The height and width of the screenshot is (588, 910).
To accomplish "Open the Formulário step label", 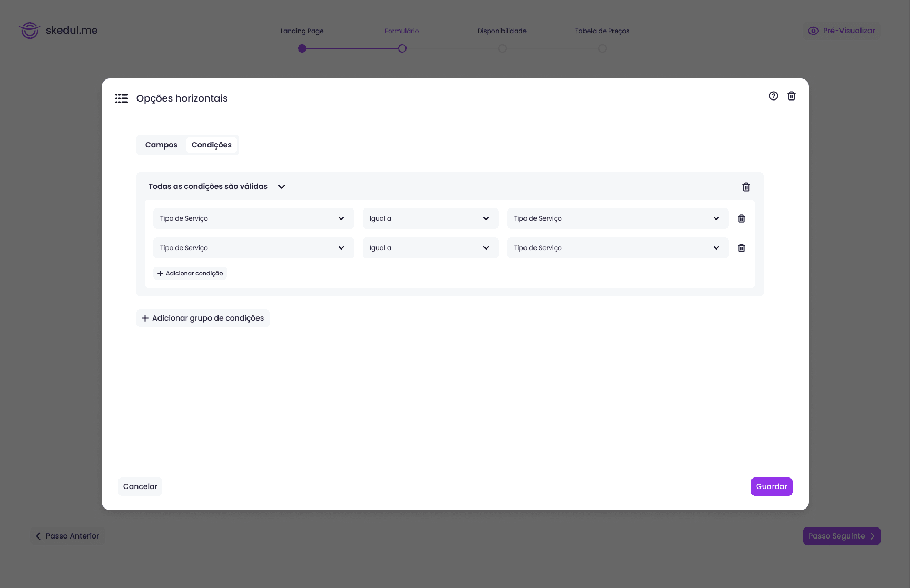I will 402,31.
